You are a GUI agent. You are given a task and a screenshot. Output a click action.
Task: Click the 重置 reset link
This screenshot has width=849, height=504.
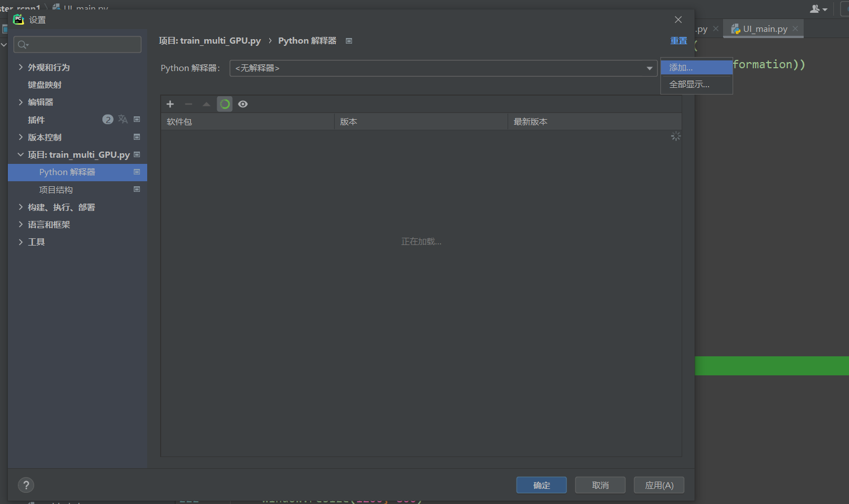(x=678, y=40)
